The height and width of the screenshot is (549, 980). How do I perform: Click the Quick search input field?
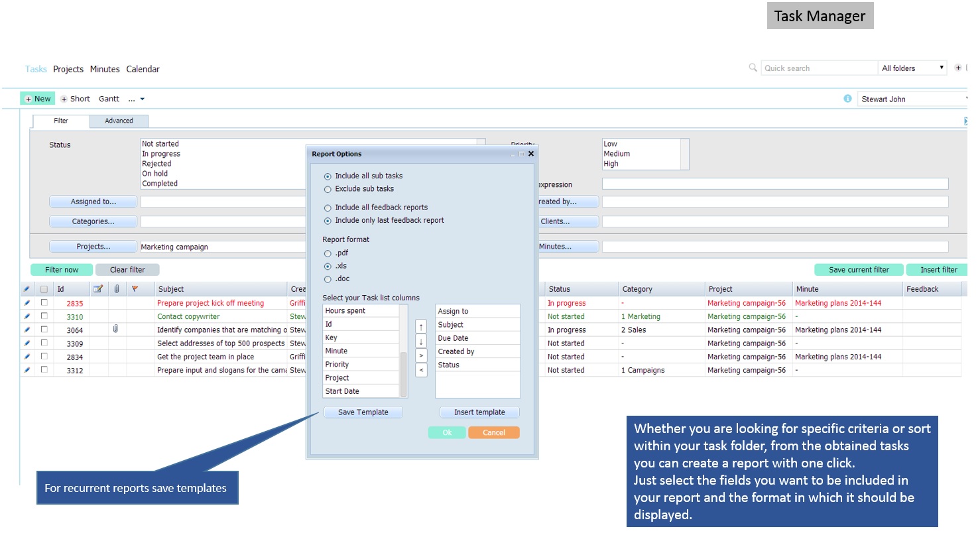coord(819,68)
